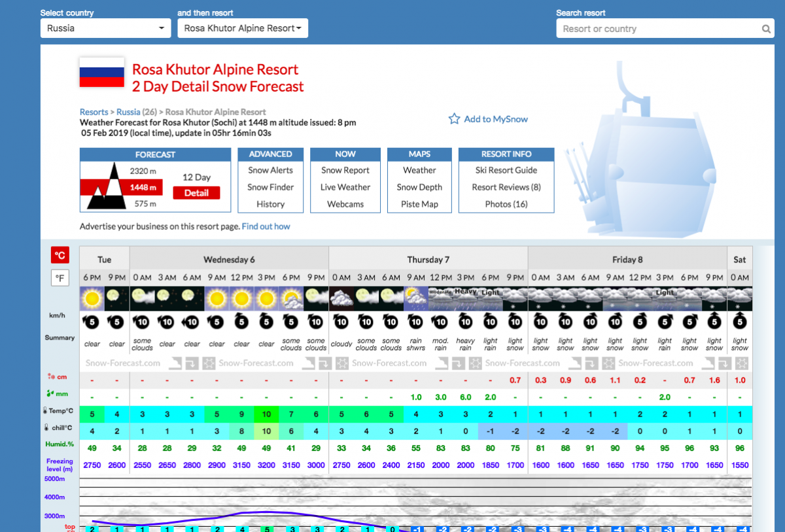Click the FORECAST tab header

156,154
